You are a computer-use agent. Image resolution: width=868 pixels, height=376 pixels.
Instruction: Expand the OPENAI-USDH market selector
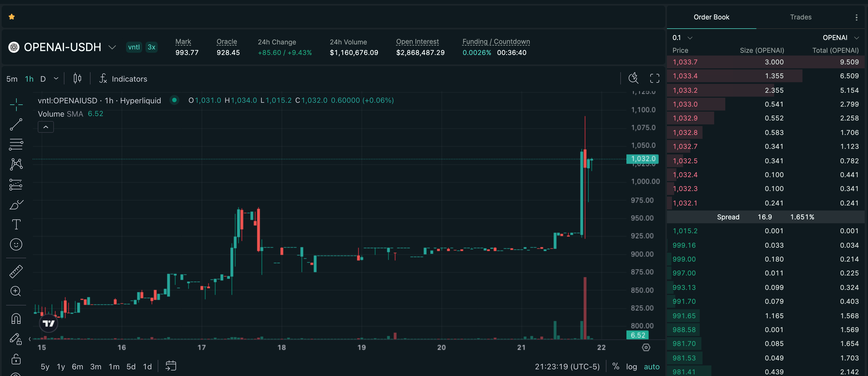coord(112,47)
